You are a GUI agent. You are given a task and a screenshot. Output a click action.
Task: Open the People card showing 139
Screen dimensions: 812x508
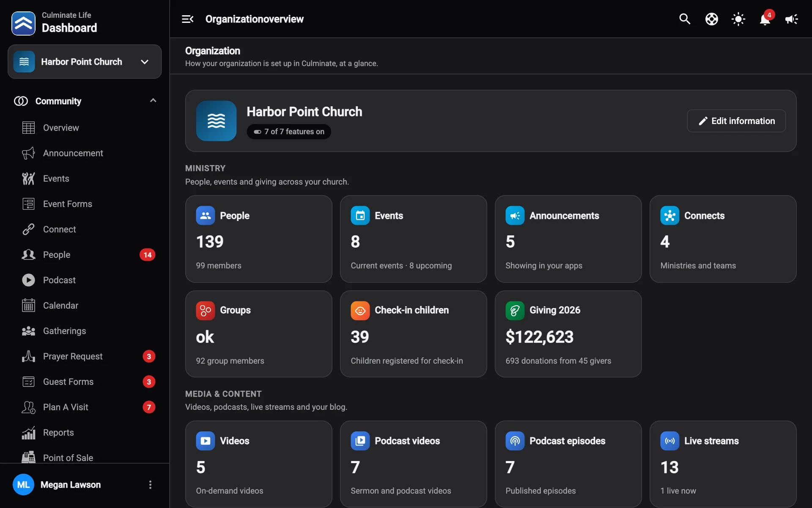[x=259, y=239]
